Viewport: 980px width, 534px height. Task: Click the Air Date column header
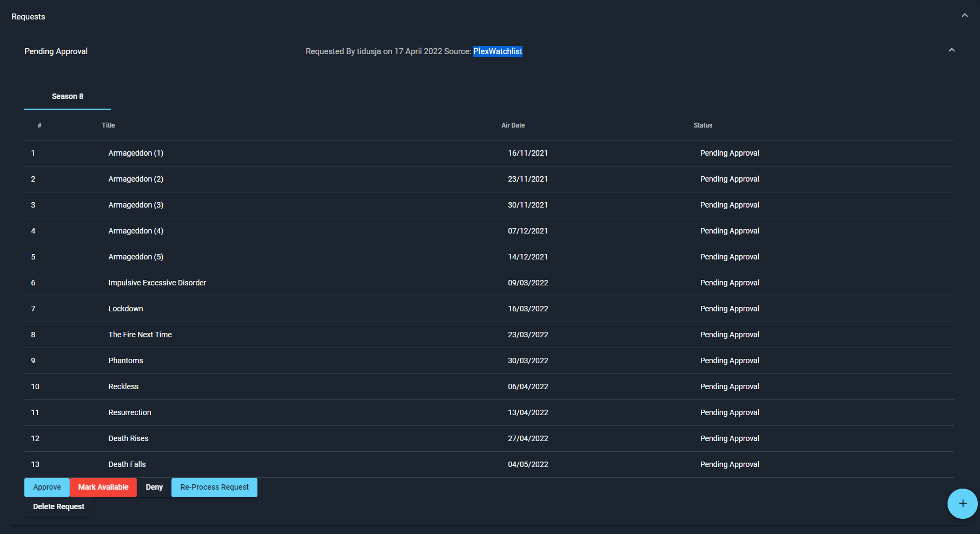[x=513, y=125]
